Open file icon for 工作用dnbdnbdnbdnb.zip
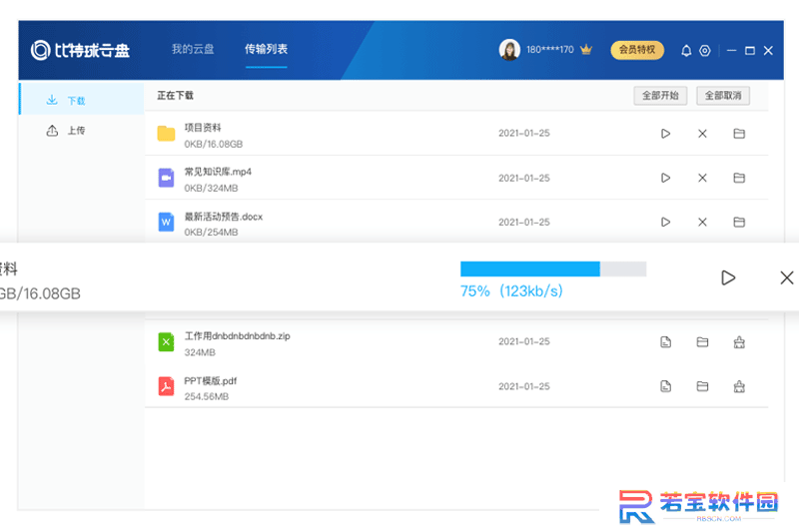Viewport: 799px width, 532px height. (x=665, y=342)
